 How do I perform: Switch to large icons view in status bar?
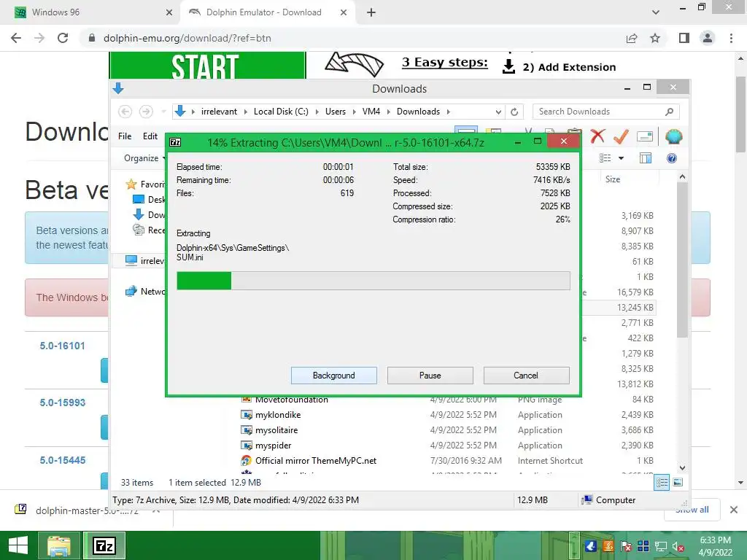pyautogui.click(x=678, y=483)
